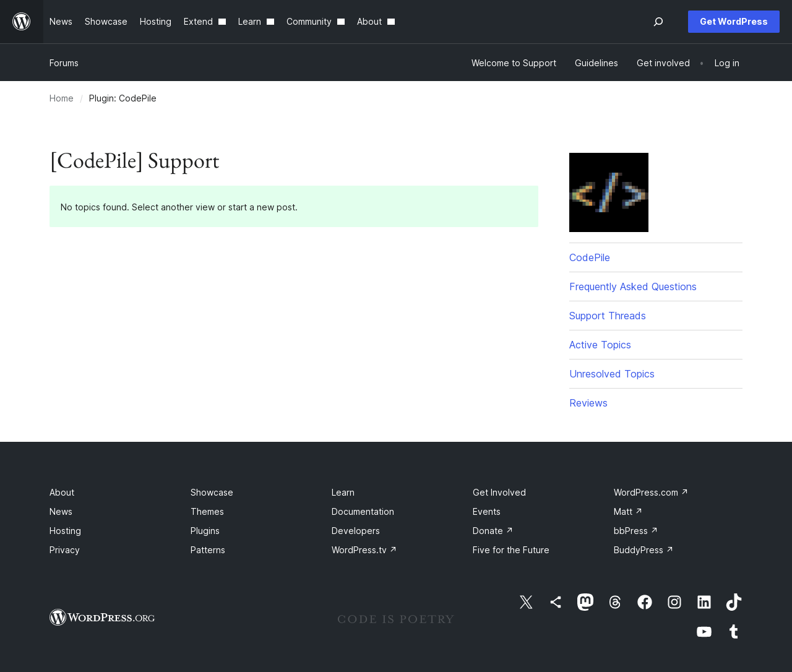
Task: Open the About footer link
Action: tap(62, 493)
